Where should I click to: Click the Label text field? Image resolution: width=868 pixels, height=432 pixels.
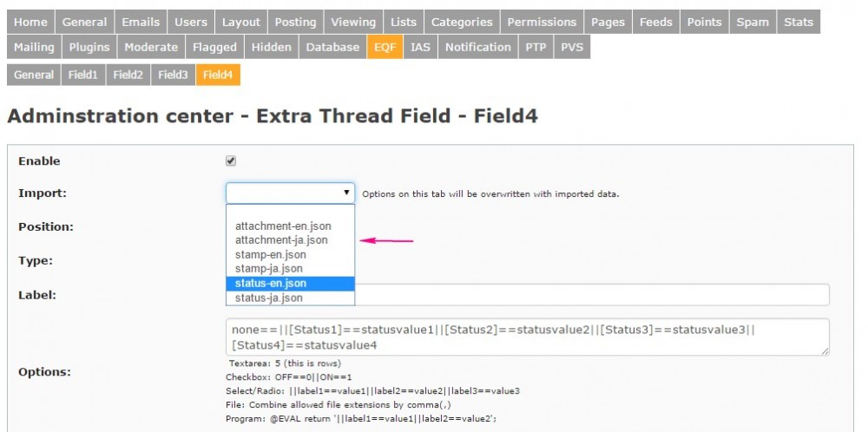590,295
